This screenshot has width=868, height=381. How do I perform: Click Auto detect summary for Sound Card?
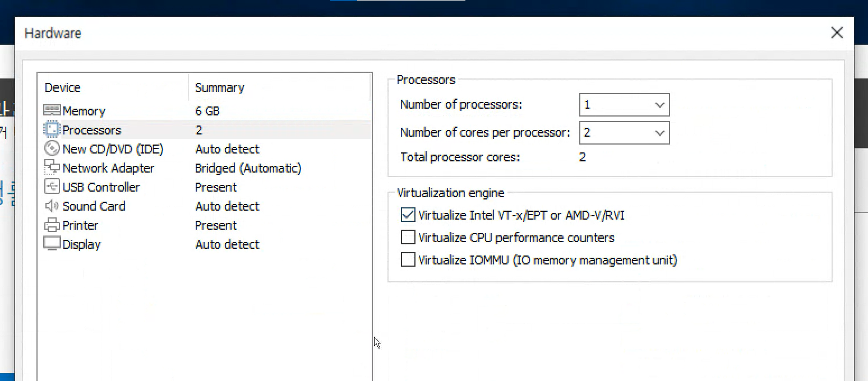(227, 206)
